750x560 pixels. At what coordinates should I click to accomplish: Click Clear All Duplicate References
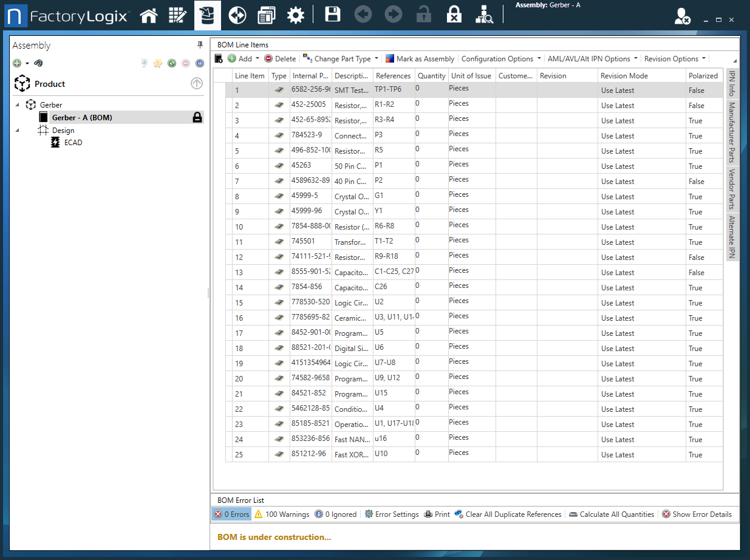click(508, 514)
